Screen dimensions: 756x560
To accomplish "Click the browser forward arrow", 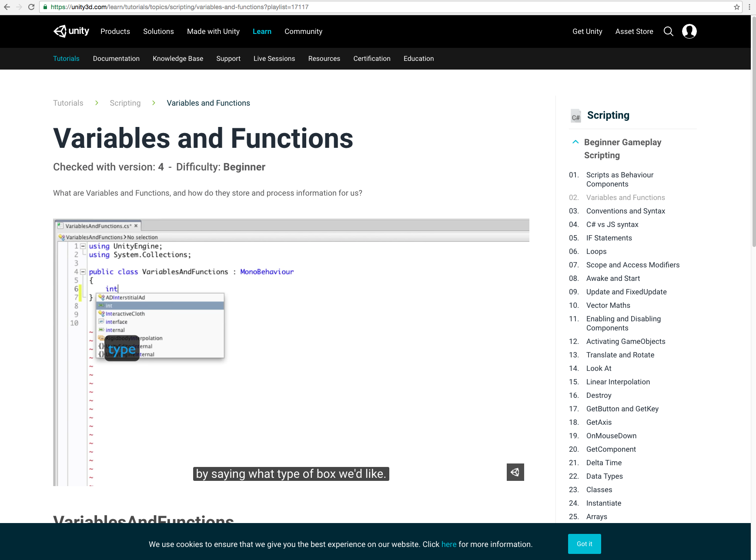I will [19, 7].
